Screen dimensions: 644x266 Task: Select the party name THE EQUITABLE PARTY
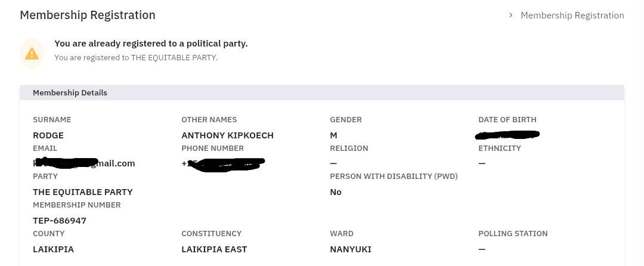click(x=83, y=192)
